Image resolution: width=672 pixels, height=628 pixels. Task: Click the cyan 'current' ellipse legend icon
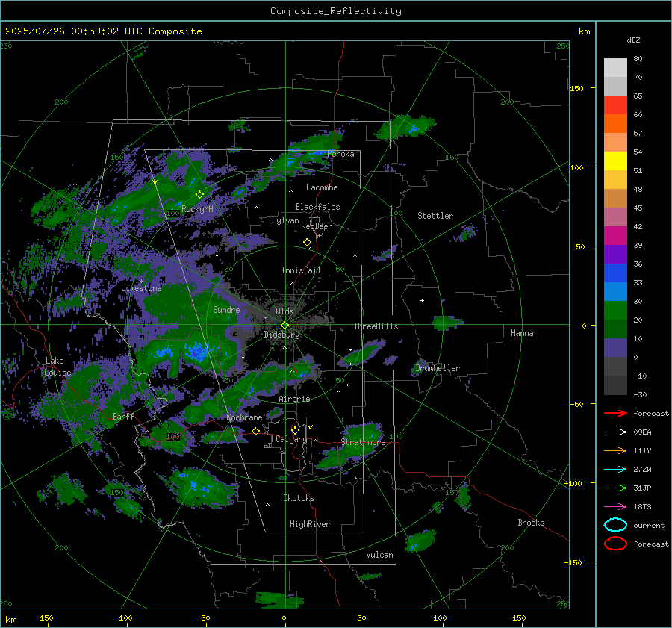tap(615, 525)
